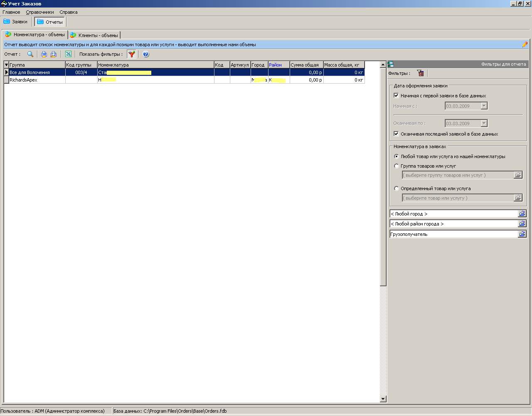Uncheck 'Оканчивая последней заявкой в базе данных'
This screenshot has height=416, width=532.
pos(396,134)
